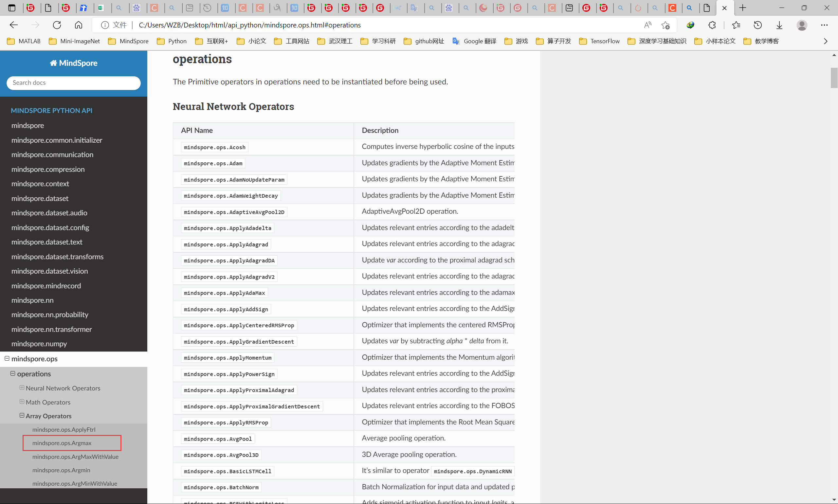This screenshot has width=838, height=504.
Task: Open the favorites star list icon
Action: tap(736, 25)
